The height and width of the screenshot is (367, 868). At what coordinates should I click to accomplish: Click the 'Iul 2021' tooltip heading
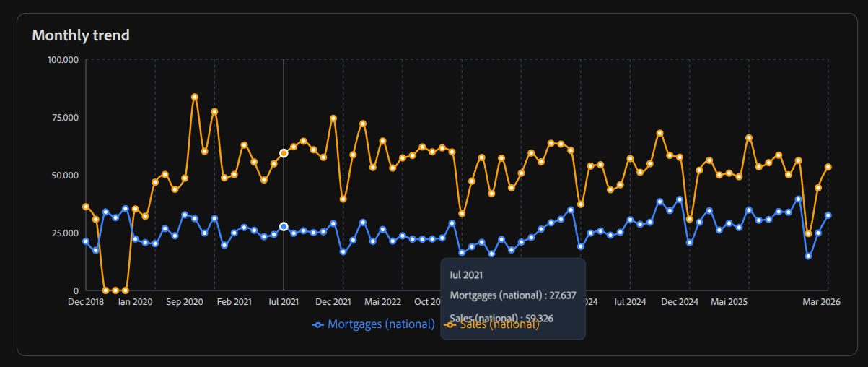[x=466, y=275]
